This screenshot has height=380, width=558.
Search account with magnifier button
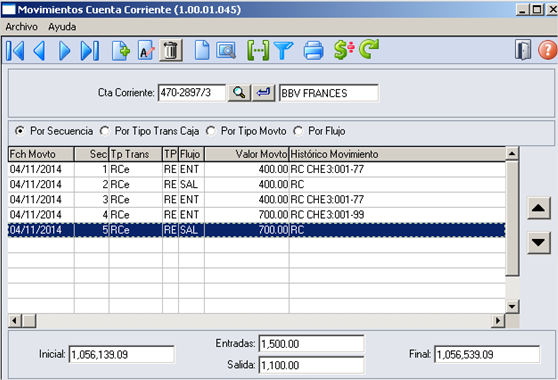[x=239, y=93]
